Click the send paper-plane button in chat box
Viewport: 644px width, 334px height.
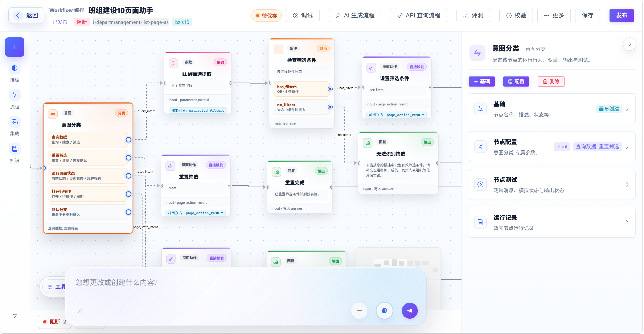coord(410,311)
